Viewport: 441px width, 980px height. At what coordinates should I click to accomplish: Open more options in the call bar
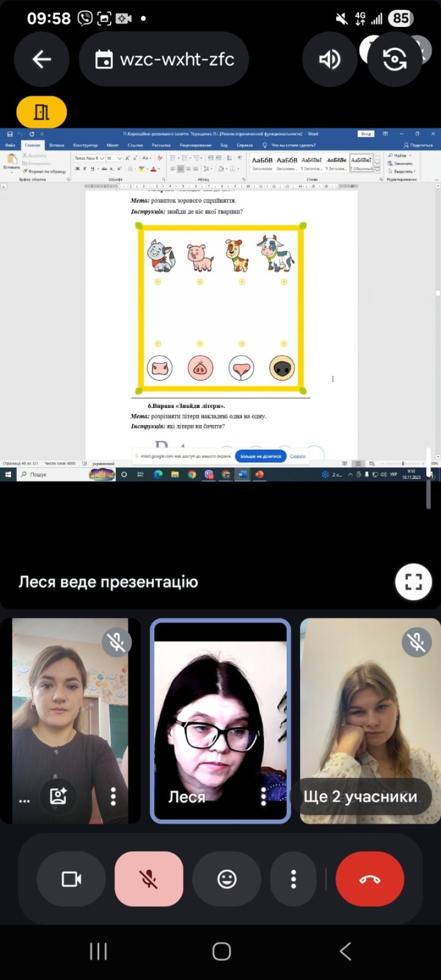point(293,879)
